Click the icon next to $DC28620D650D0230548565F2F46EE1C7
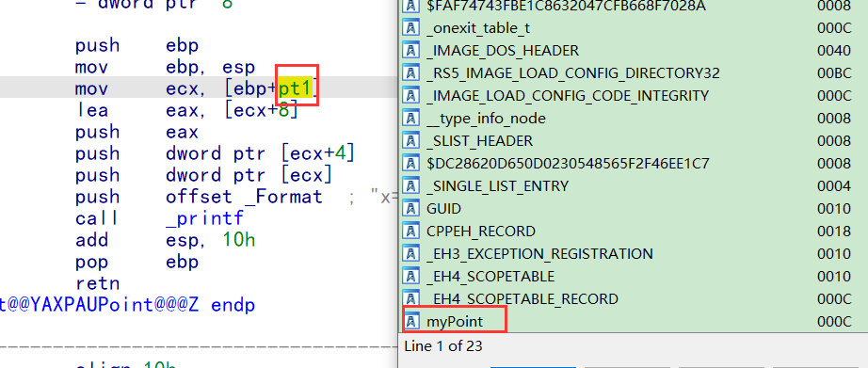Image resolution: width=868 pixels, height=368 pixels. click(411, 163)
